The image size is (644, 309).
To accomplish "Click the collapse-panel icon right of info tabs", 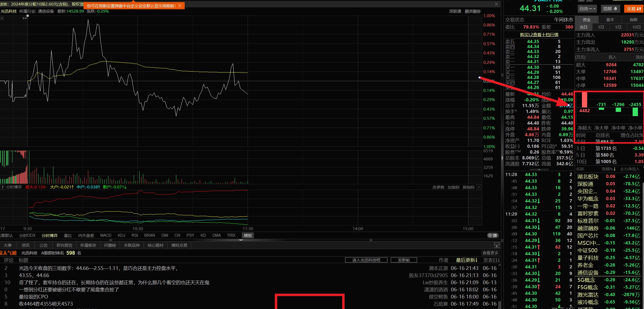I will (x=497, y=245).
